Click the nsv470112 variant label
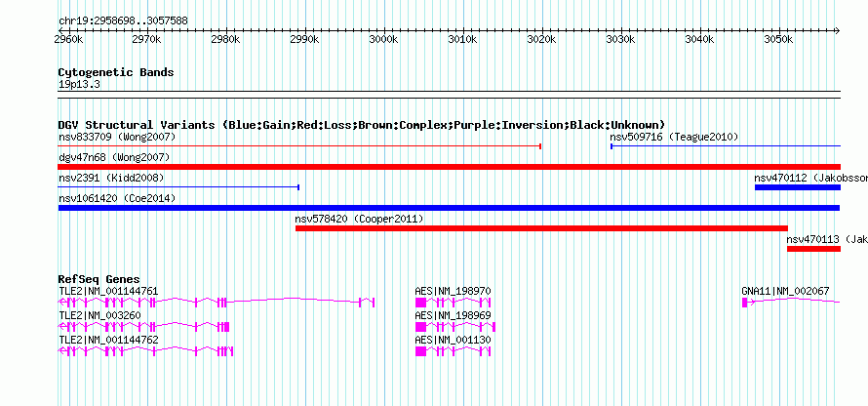Image resolution: width=868 pixels, height=406 pixels. (810, 178)
